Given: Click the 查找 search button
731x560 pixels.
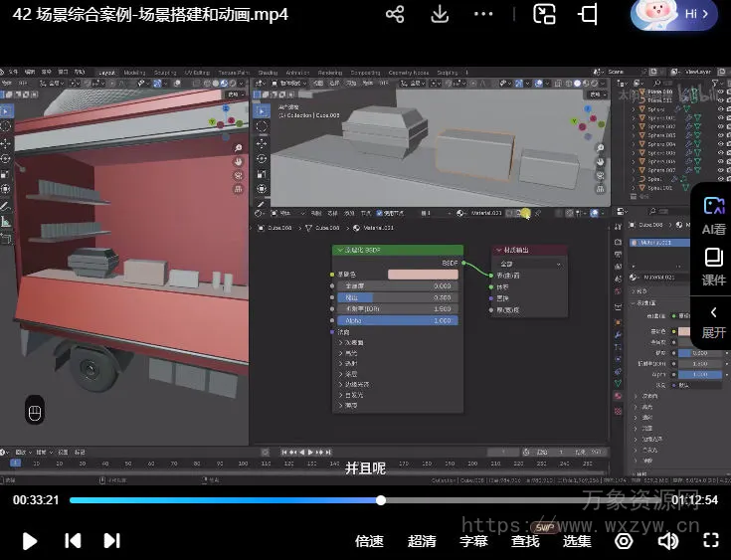Looking at the screenshot, I should click(525, 541).
